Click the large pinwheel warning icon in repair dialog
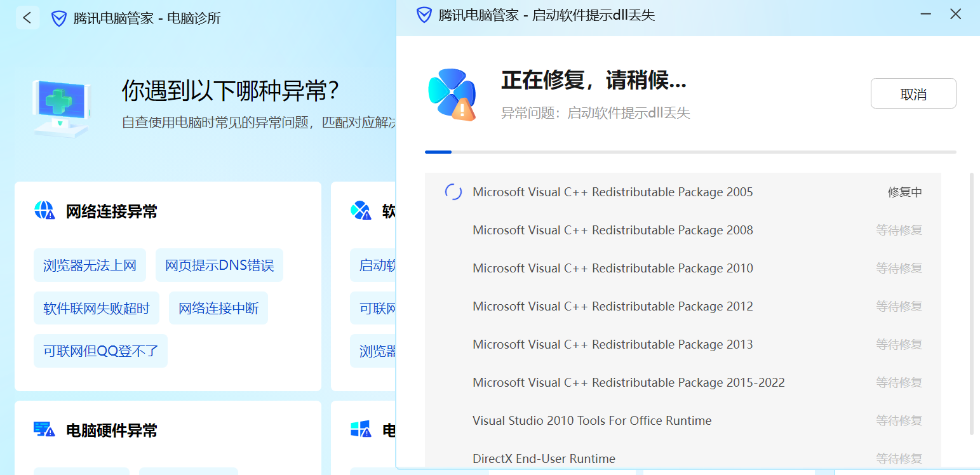The height and width of the screenshot is (475, 980). pyautogui.click(x=452, y=95)
